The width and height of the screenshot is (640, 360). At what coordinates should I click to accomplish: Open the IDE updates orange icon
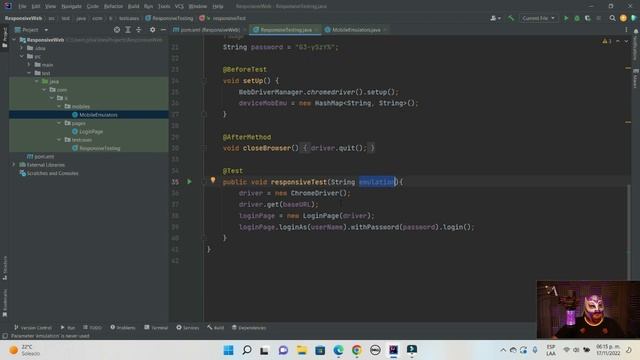[x=623, y=18]
